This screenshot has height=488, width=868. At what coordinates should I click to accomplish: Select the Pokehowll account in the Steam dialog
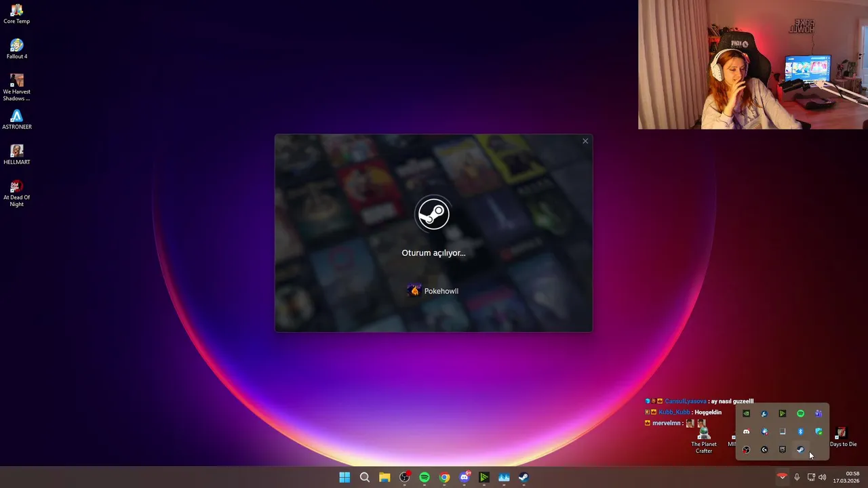pyautogui.click(x=433, y=291)
